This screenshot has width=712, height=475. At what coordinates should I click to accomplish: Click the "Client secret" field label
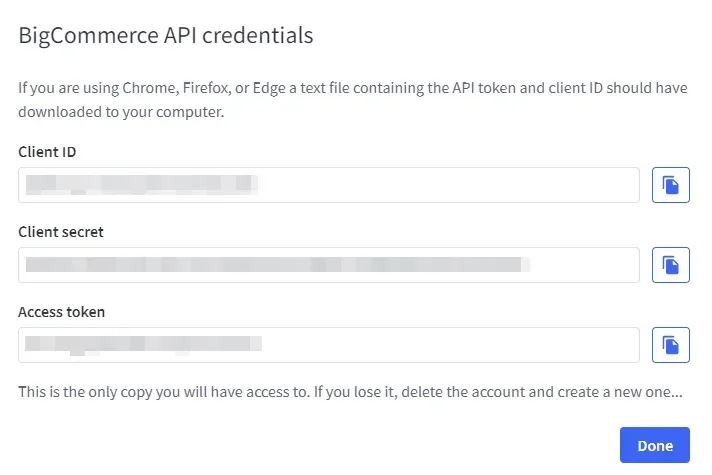[60, 232]
